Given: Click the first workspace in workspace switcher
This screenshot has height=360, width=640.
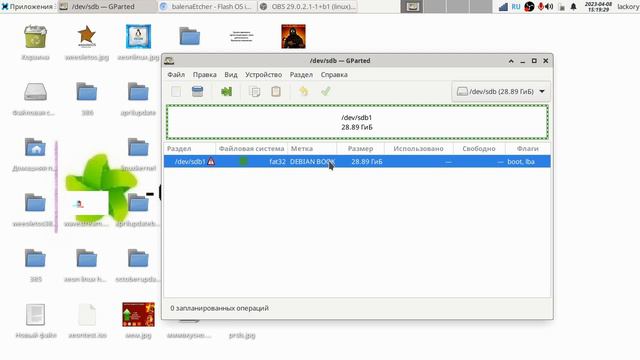Looking at the screenshot, I should pyautogui.click(x=411, y=7).
